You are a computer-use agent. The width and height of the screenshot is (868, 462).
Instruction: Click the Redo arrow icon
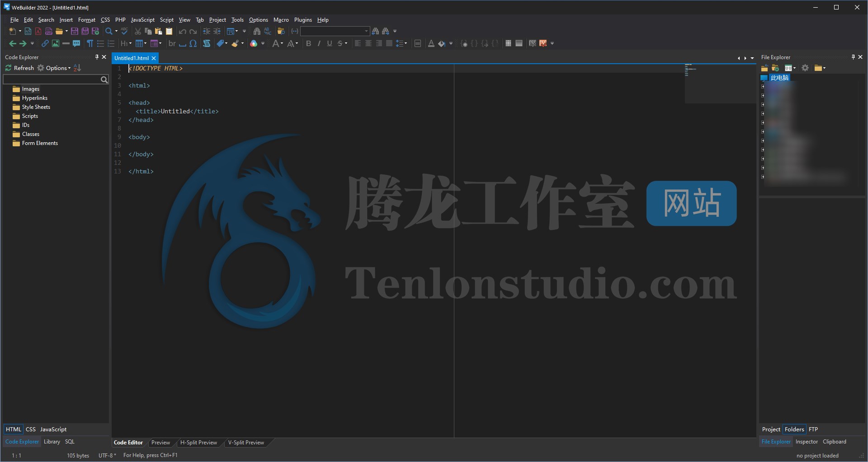click(x=193, y=31)
